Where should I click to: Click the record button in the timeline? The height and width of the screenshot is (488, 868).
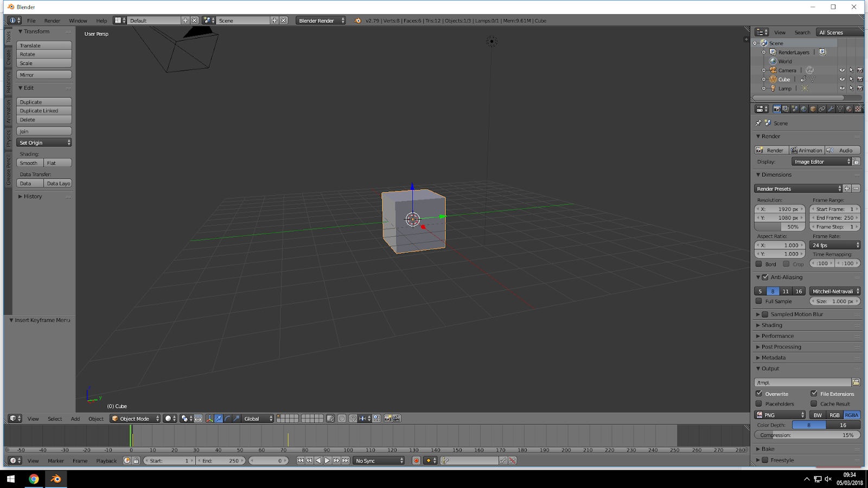tap(416, 460)
